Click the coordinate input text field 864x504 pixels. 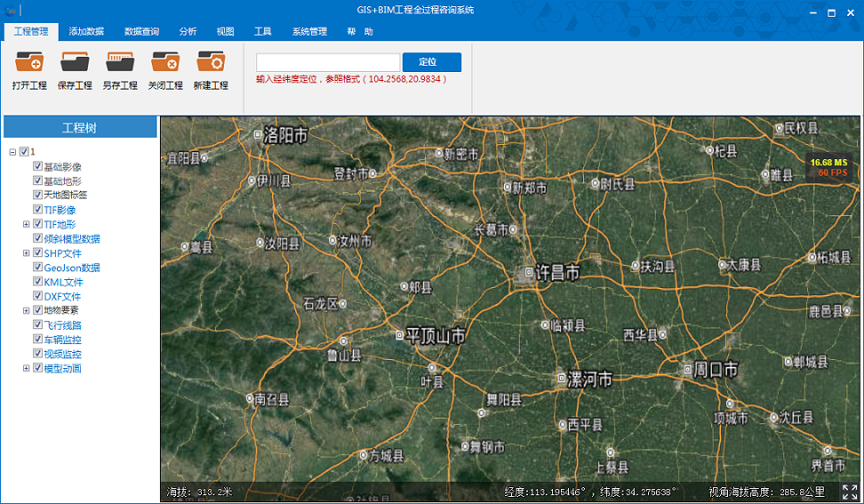tap(328, 62)
